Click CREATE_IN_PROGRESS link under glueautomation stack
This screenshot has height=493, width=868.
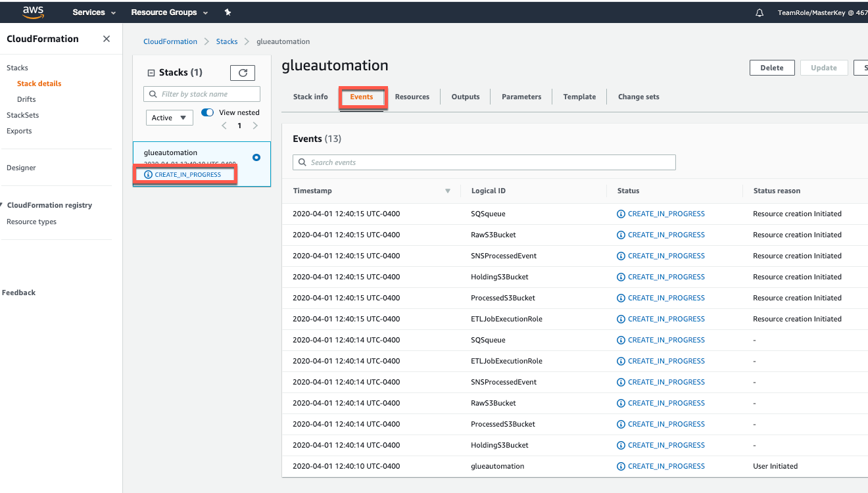click(188, 175)
